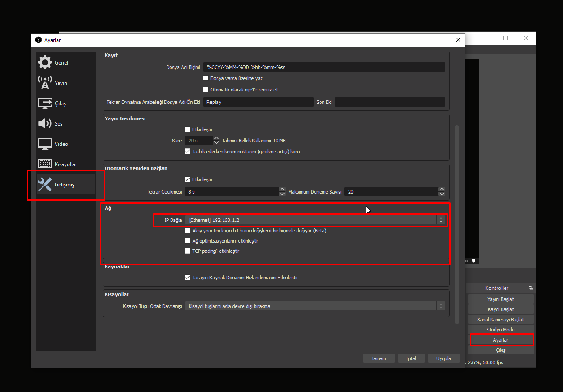The image size is (563, 392).
Task: Open the IP Bağla dropdown
Action: [x=316, y=220]
